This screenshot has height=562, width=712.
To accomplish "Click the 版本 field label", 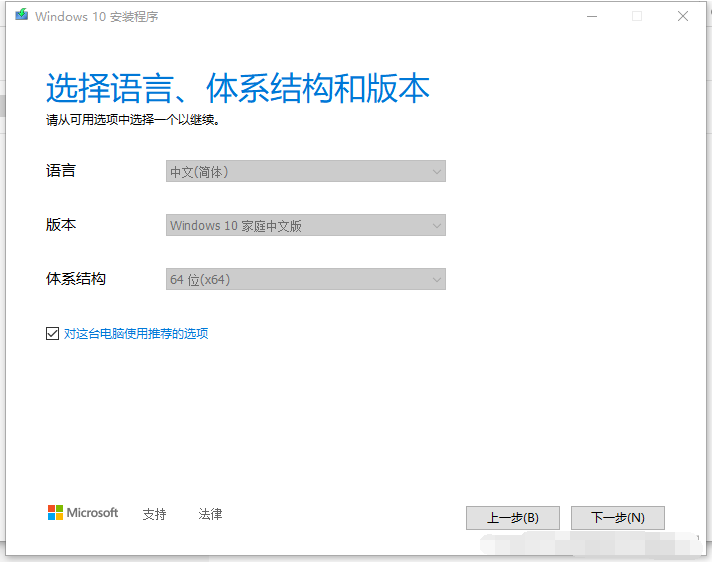I will 61,225.
